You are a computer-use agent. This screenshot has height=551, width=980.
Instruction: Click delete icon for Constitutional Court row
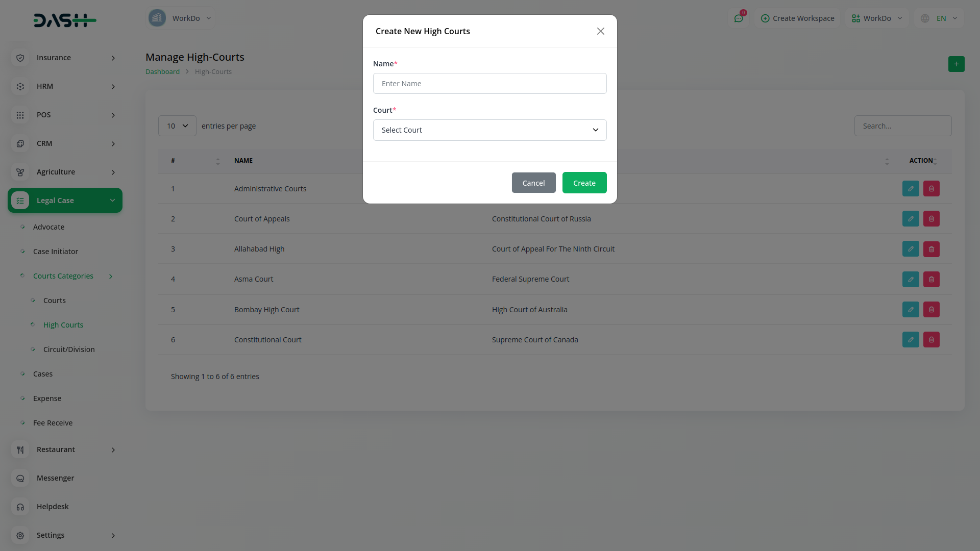point(931,340)
